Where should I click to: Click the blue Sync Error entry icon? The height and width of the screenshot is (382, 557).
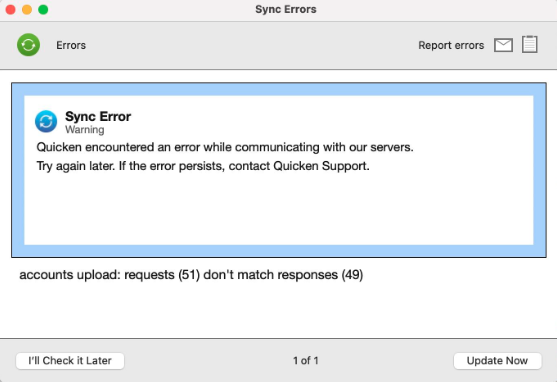coord(46,121)
